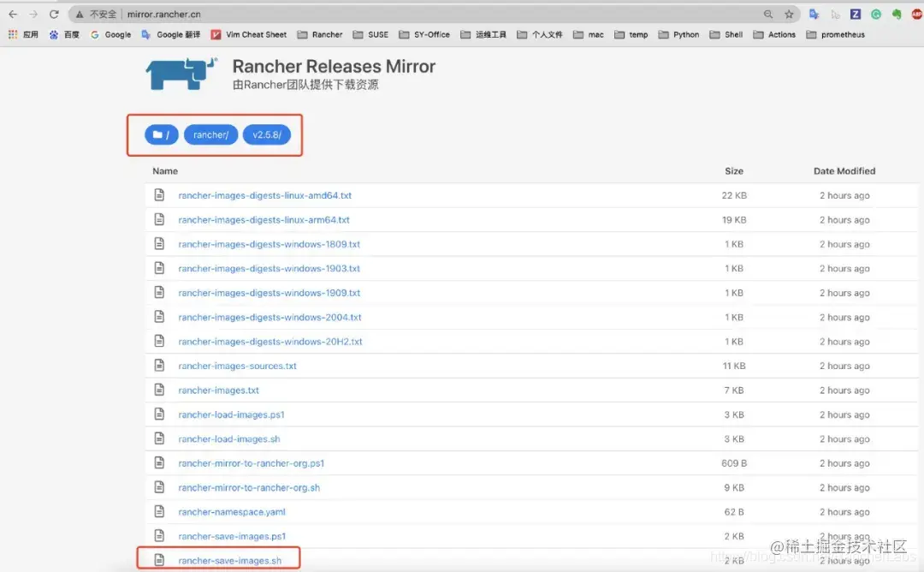This screenshot has height=572, width=924.
Task: Open the prometheus bookmarks folder
Action: 836,35
